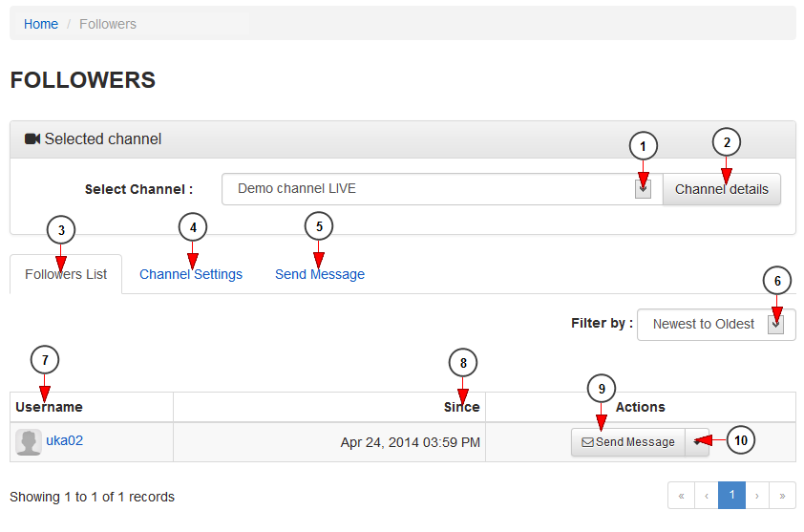Viewport: 804px width, 532px height.
Task: Open the Select Channel dropdown arrow
Action: coord(643,189)
